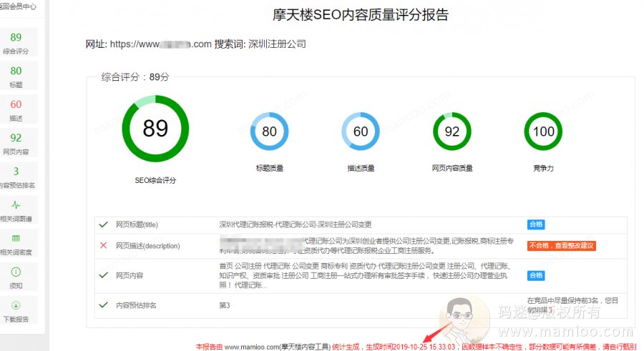Click the 竞争力 100 ring gauge
This screenshot has height=351, width=644.
543,132
